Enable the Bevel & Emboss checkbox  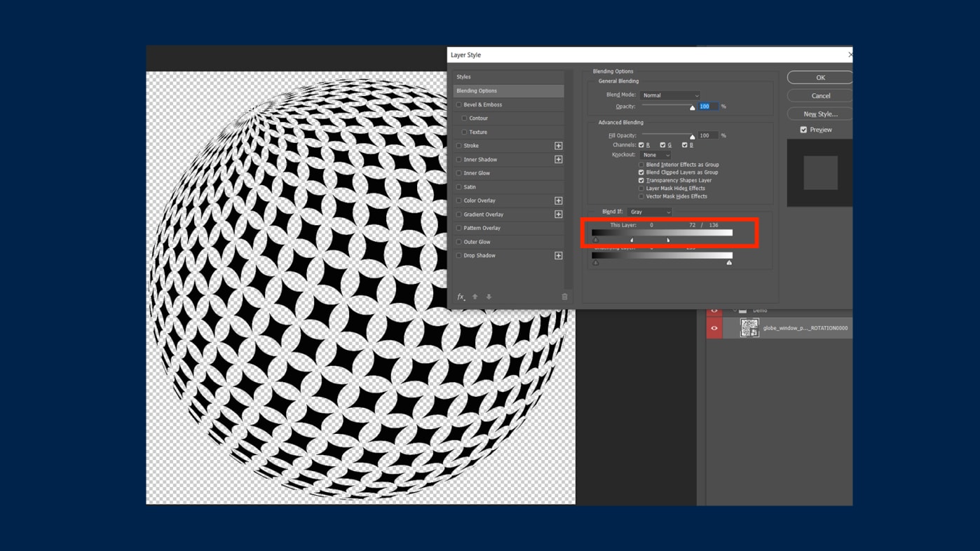pyautogui.click(x=459, y=105)
